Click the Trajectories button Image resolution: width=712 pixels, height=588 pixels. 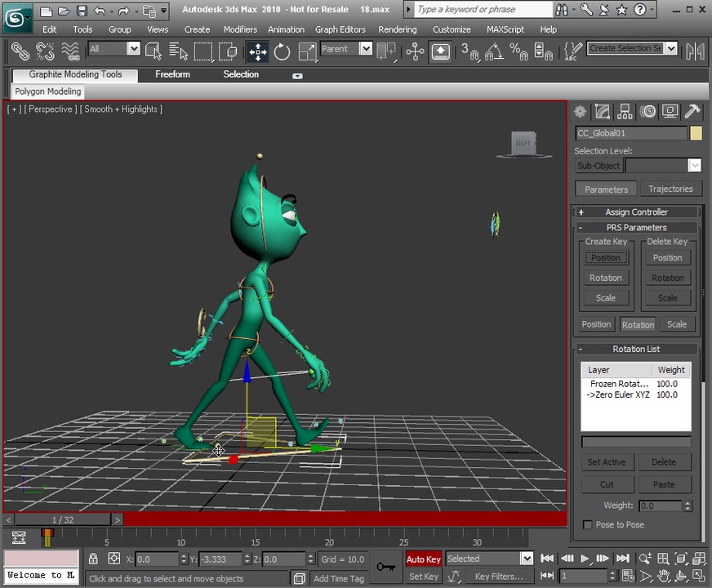(670, 189)
